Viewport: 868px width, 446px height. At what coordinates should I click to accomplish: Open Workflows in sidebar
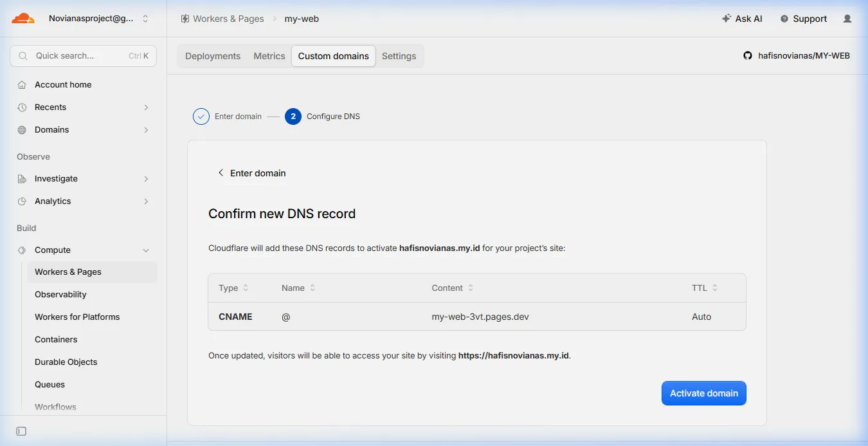pyautogui.click(x=55, y=407)
